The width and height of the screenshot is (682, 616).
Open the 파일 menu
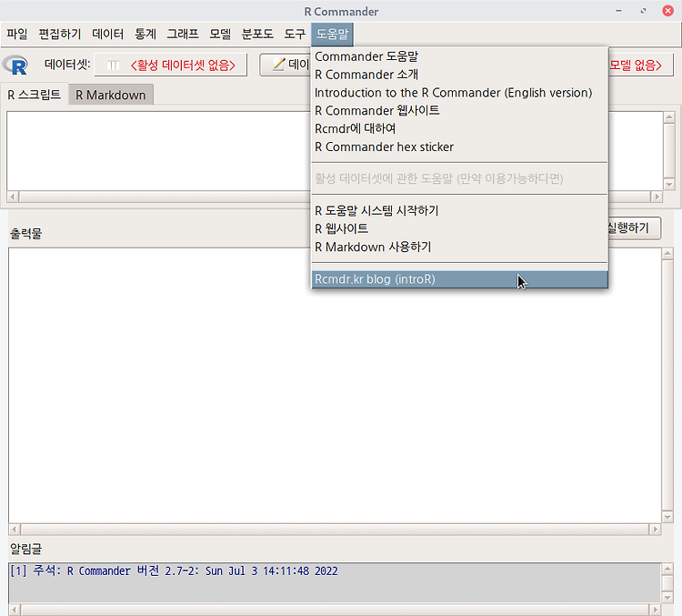pyautogui.click(x=17, y=34)
